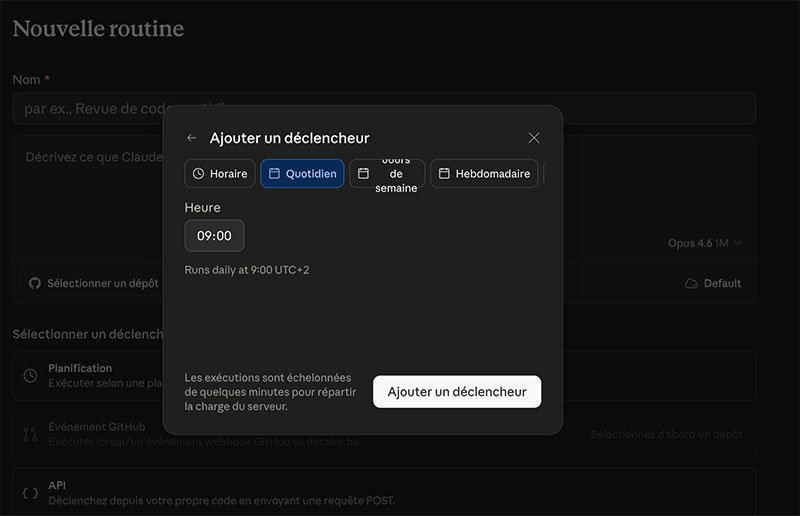
Task: Click Sélectionnez d'abord un dépôt text
Action: pyautogui.click(x=666, y=435)
